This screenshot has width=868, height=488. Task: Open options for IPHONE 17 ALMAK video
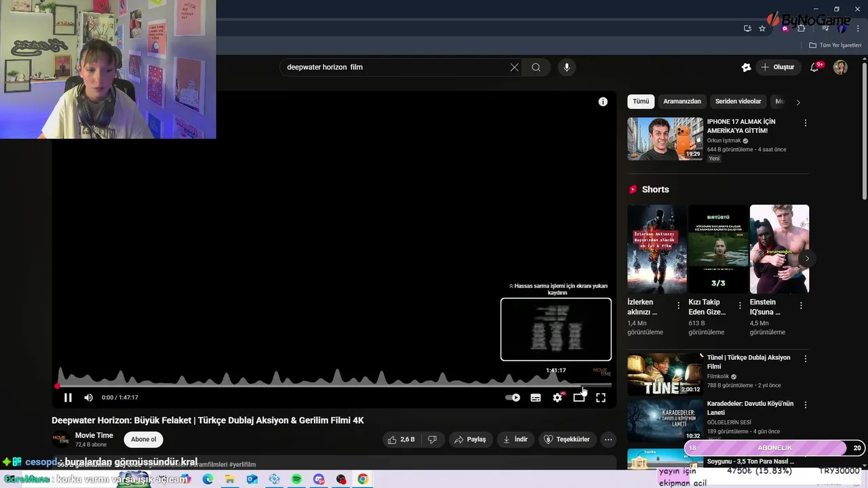(x=806, y=123)
